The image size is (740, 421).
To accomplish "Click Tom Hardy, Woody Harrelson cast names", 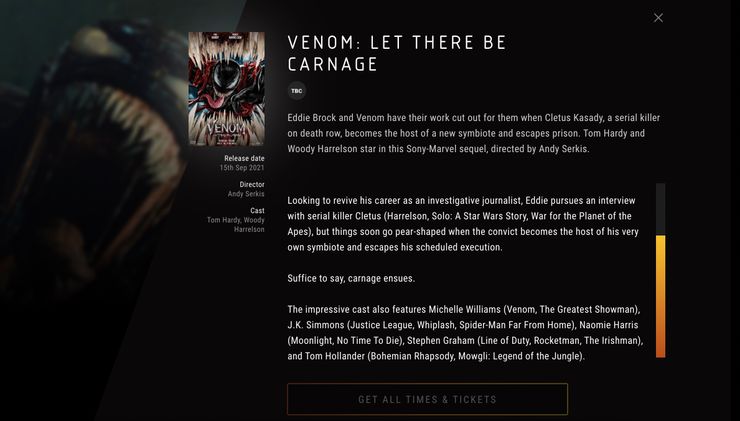I will tap(235, 225).
